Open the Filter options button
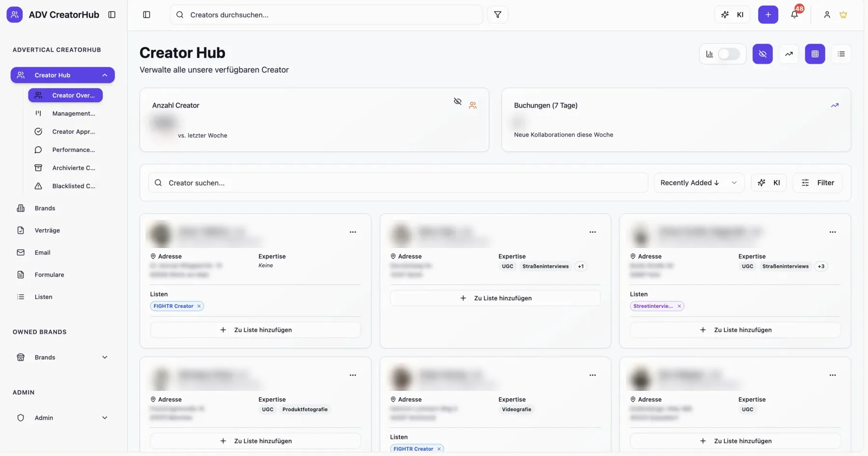 [x=817, y=183]
